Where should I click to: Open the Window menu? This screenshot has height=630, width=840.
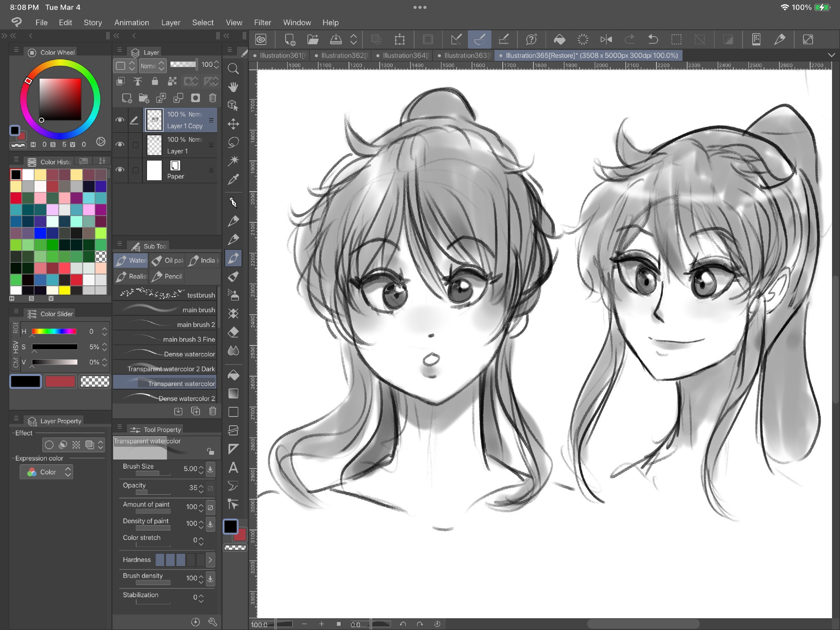pyautogui.click(x=297, y=23)
